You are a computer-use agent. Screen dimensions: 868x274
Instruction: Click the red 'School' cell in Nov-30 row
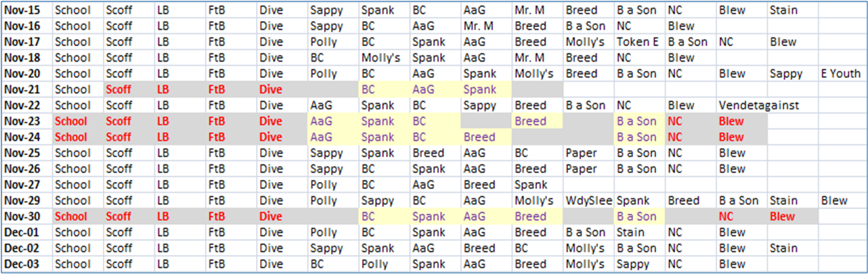[71, 216]
